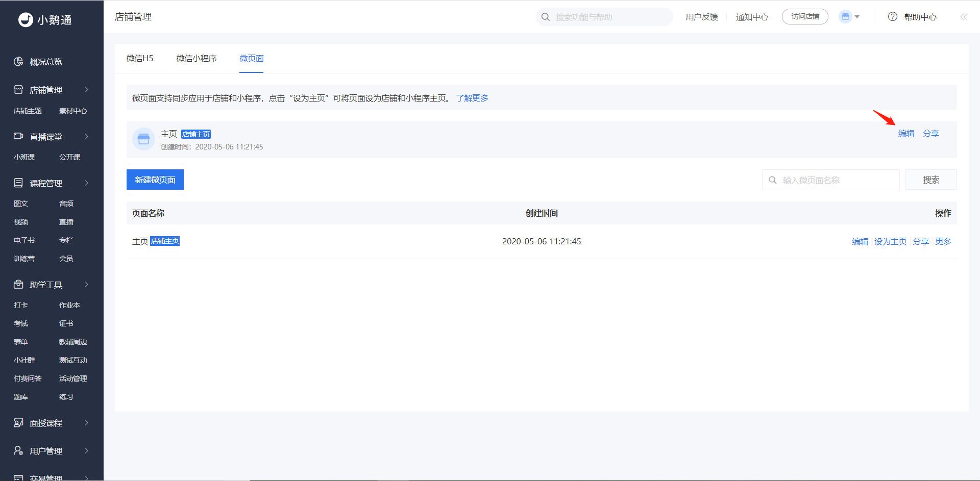Open 会员 in sidebar
The height and width of the screenshot is (481, 980).
[x=66, y=259]
